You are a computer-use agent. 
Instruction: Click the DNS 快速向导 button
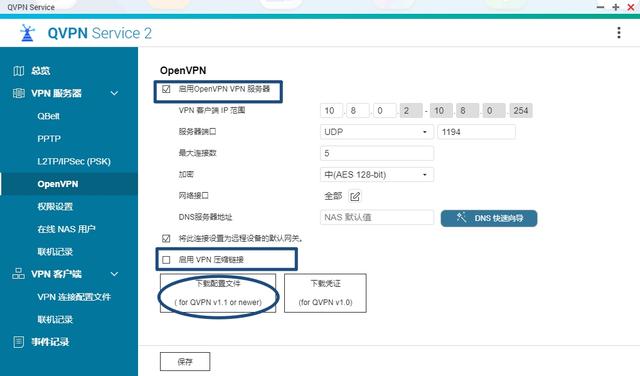[489, 218]
